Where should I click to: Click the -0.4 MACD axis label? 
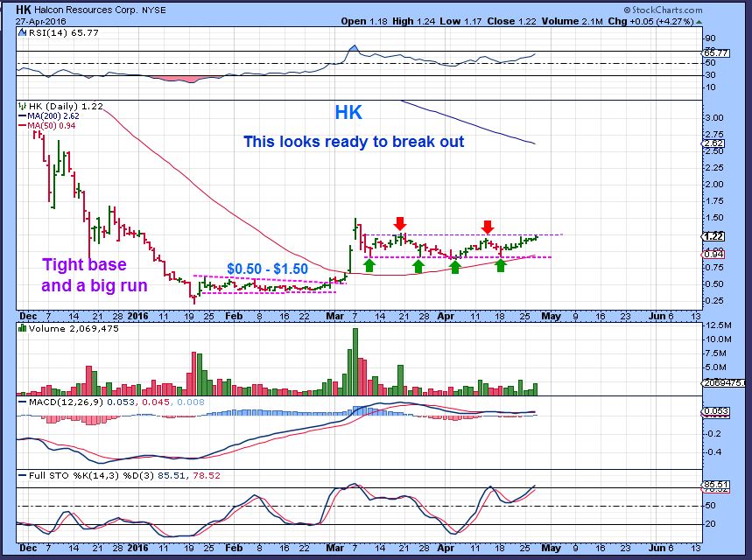(714, 452)
